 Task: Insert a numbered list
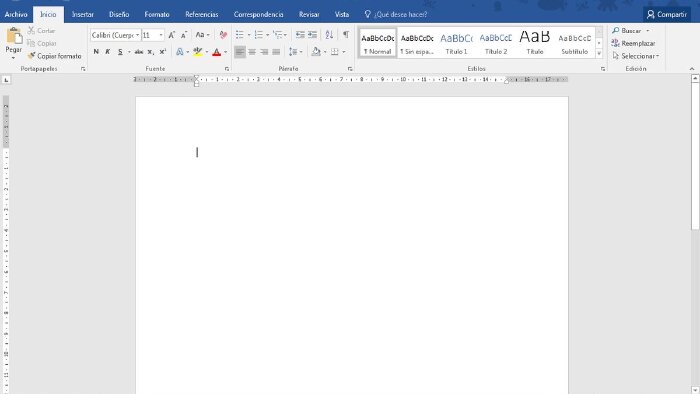(x=258, y=35)
